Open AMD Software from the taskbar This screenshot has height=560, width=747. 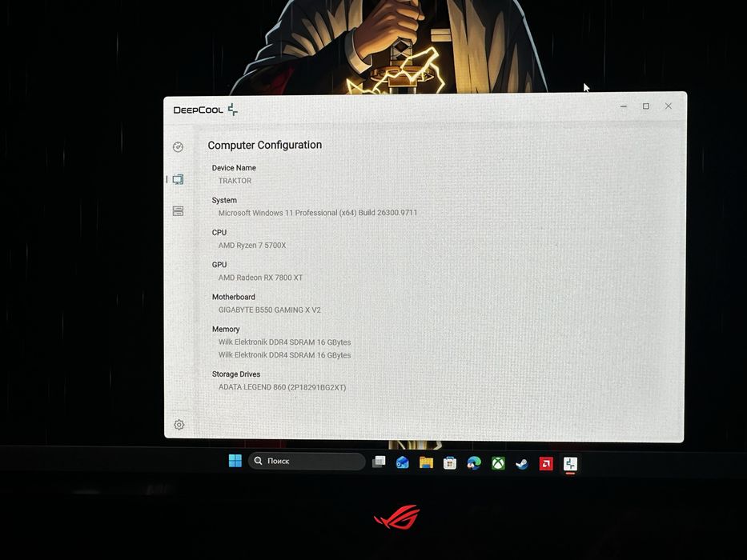(546, 464)
